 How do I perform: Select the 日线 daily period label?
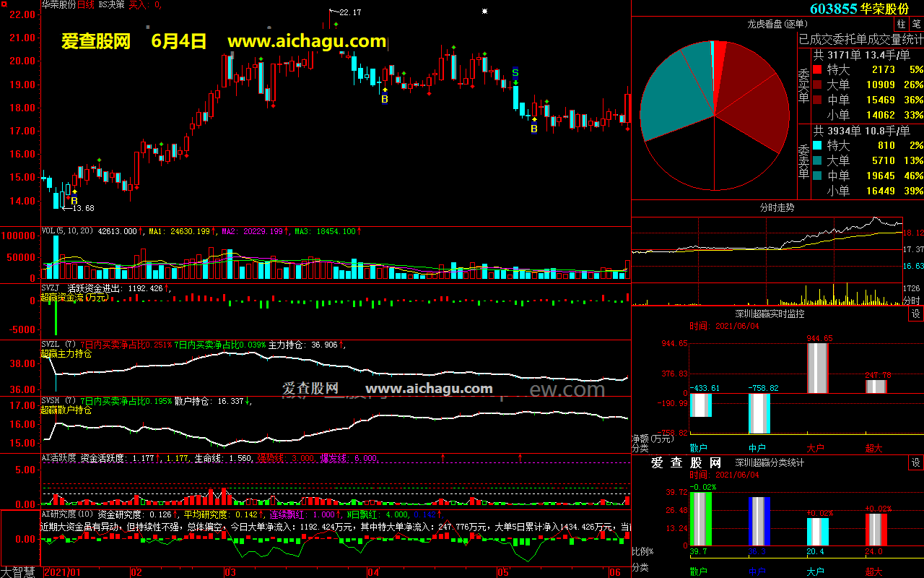click(x=85, y=4)
